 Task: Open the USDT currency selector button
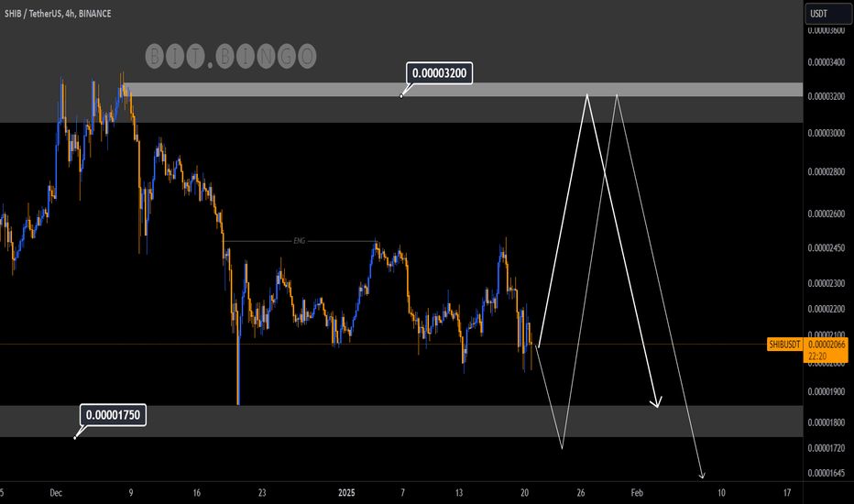coord(827,14)
